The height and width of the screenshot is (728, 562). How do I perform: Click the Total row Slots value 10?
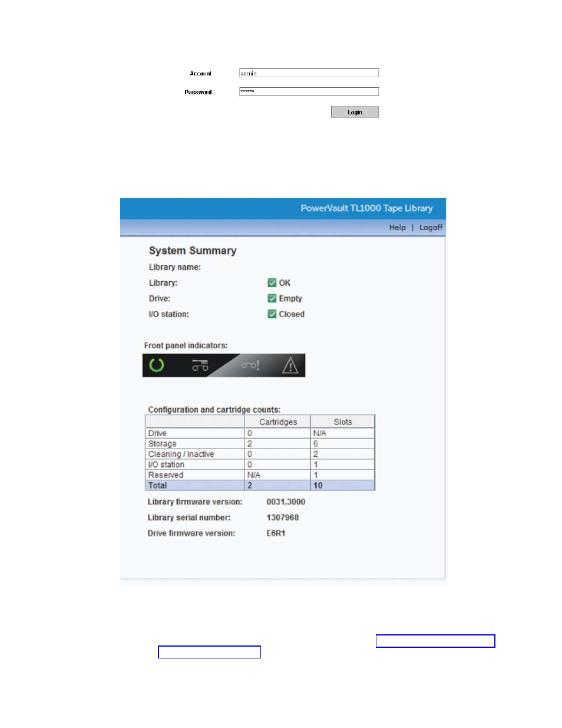pos(318,486)
